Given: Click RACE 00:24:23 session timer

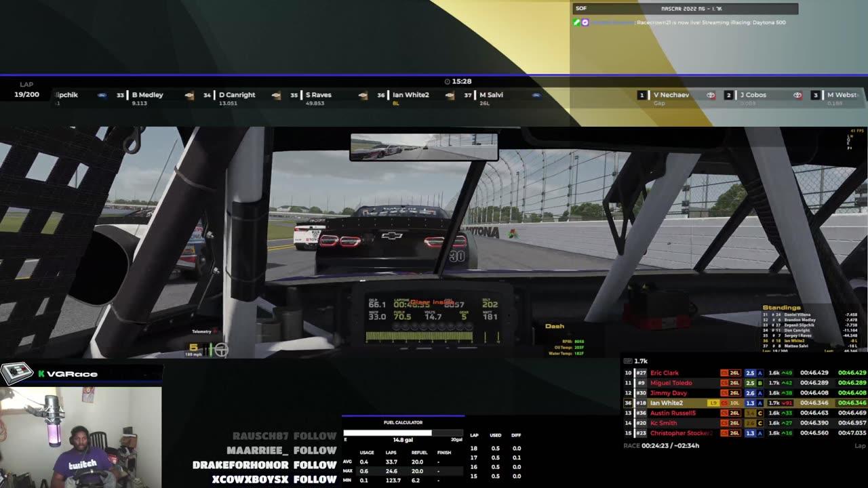Looking at the screenshot, I should (x=661, y=446).
